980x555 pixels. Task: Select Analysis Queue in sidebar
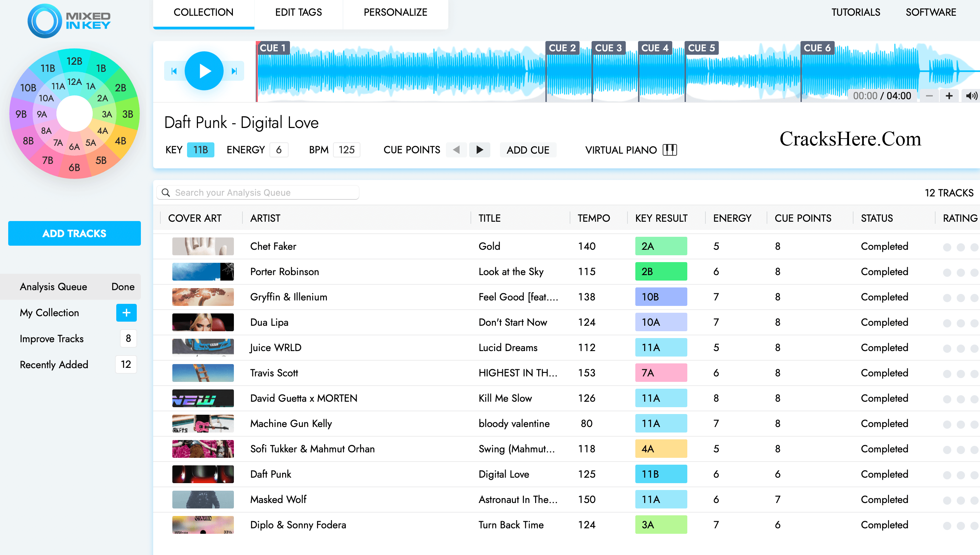(70, 287)
